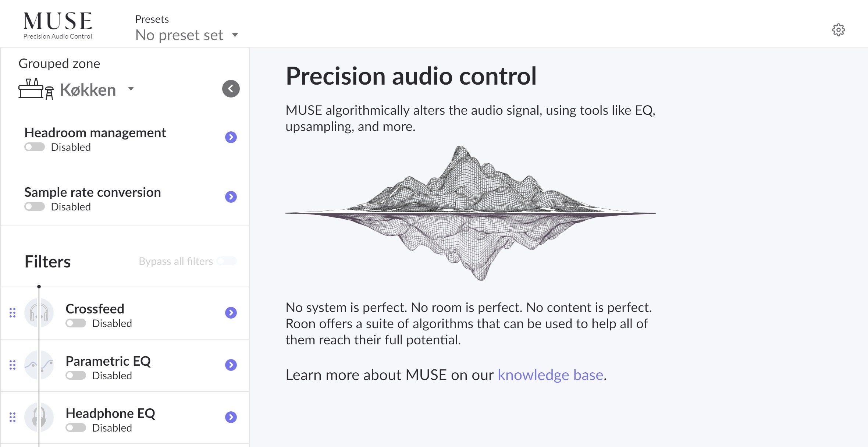Click the Køkken kitchen zone icon
The image size is (868, 447).
pos(36,89)
